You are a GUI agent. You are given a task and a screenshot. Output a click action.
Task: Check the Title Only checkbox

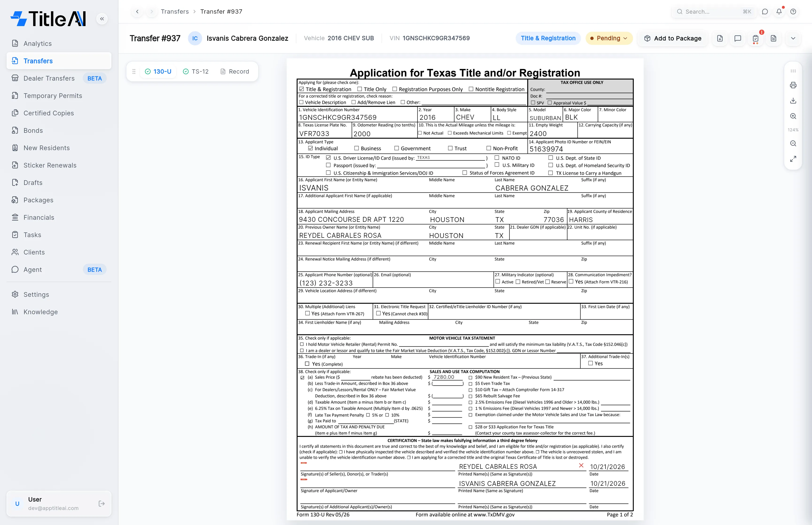coord(359,89)
